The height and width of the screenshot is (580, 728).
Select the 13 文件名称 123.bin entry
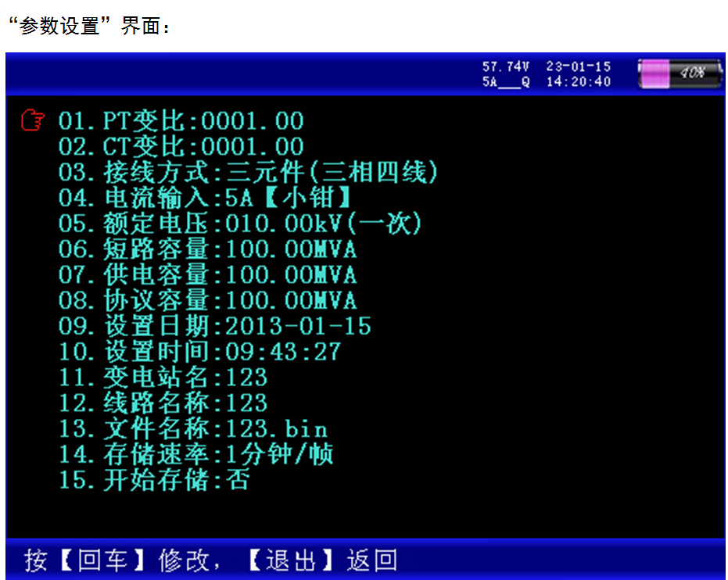(x=193, y=429)
